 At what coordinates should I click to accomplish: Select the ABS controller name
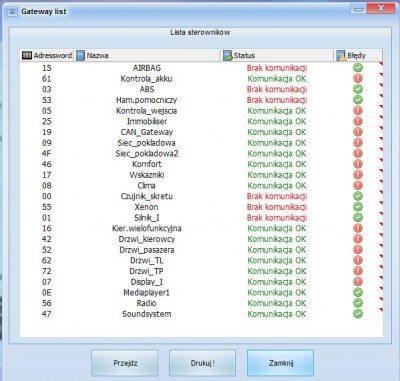[x=147, y=89]
